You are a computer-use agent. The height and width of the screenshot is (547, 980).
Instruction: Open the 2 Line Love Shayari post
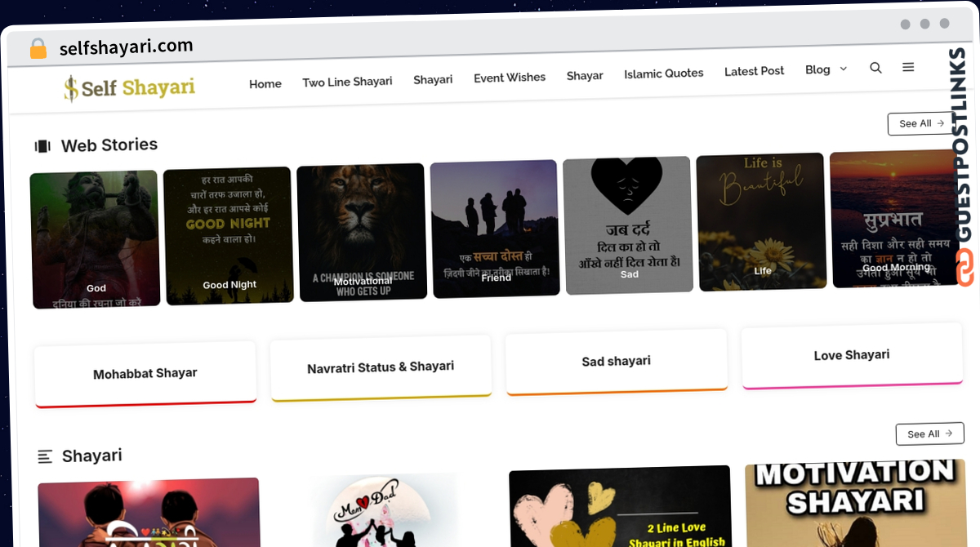pyautogui.click(x=620, y=506)
